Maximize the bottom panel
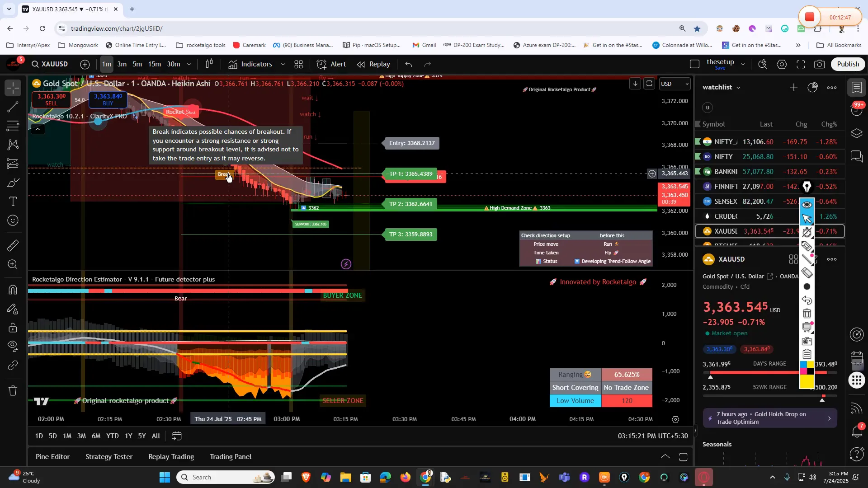Image resolution: width=868 pixels, height=488 pixels. 683,457
